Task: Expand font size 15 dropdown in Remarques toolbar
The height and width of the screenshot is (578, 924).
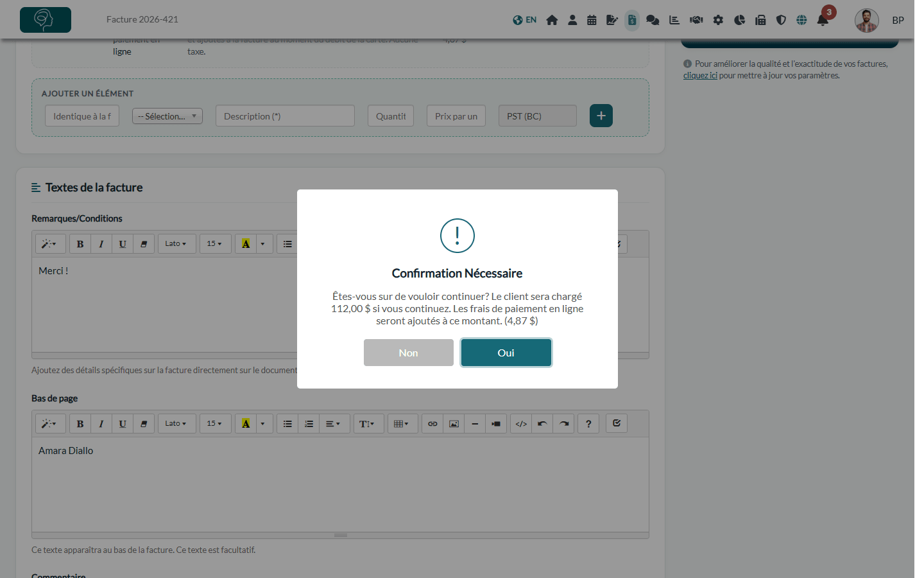Action: (x=215, y=244)
